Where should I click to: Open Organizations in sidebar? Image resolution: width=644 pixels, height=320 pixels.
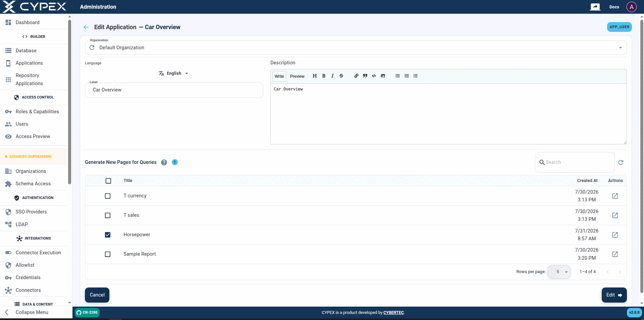tap(34, 171)
